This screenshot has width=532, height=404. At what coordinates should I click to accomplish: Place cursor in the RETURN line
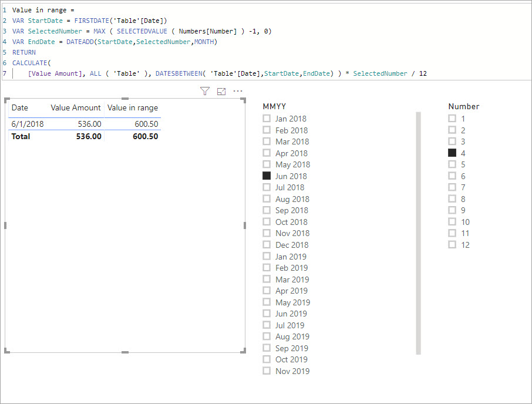point(23,52)
